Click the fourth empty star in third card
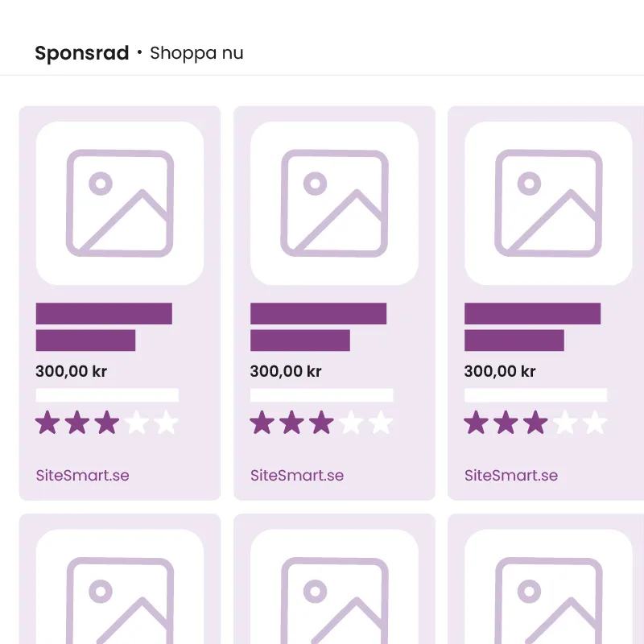 coord(565,422)
